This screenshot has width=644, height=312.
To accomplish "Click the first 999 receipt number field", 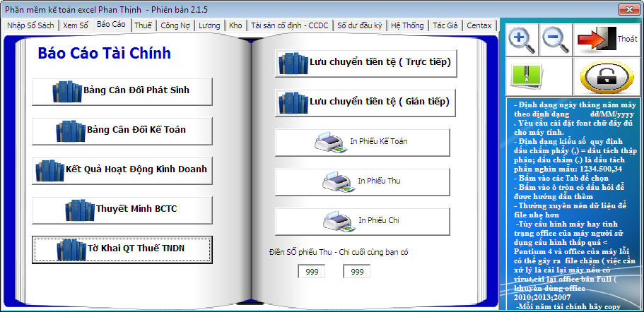I will point(312,271).
